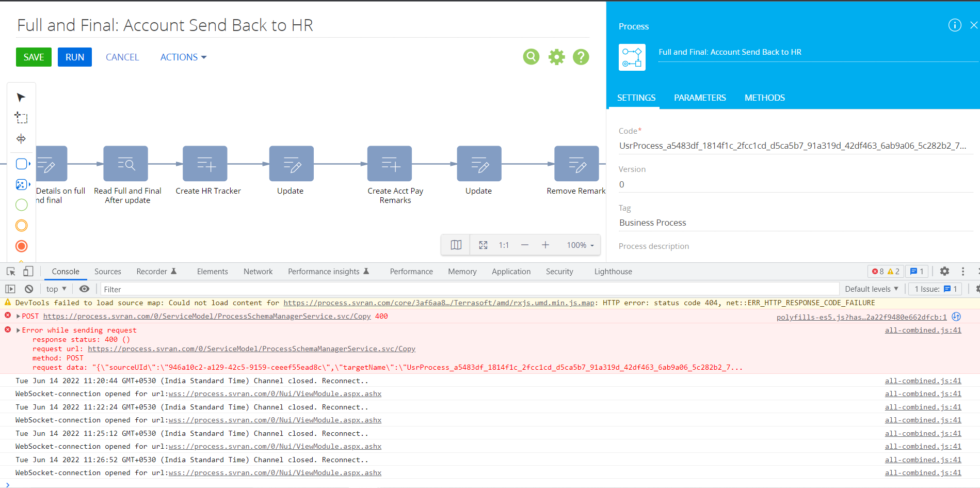Toggle live expression eye icon

[85, 289]
